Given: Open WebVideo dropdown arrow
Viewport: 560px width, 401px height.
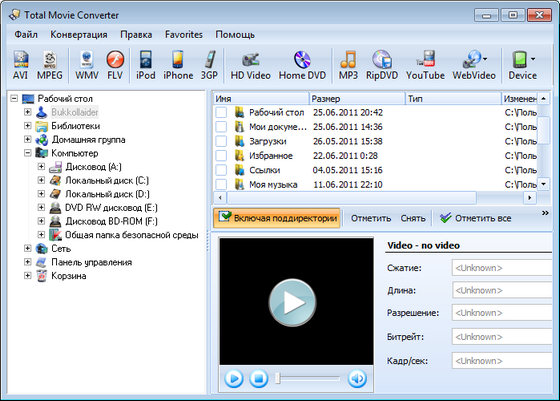Looking at the screenshot, I should pos(485,59).
